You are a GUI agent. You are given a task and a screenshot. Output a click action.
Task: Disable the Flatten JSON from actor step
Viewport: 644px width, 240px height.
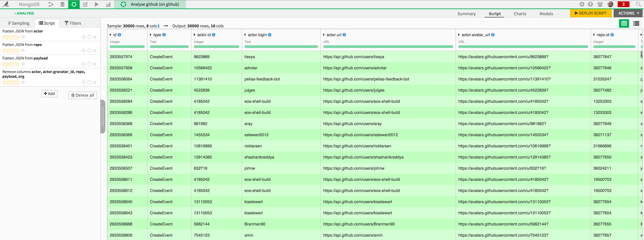[x=89, y=37]
